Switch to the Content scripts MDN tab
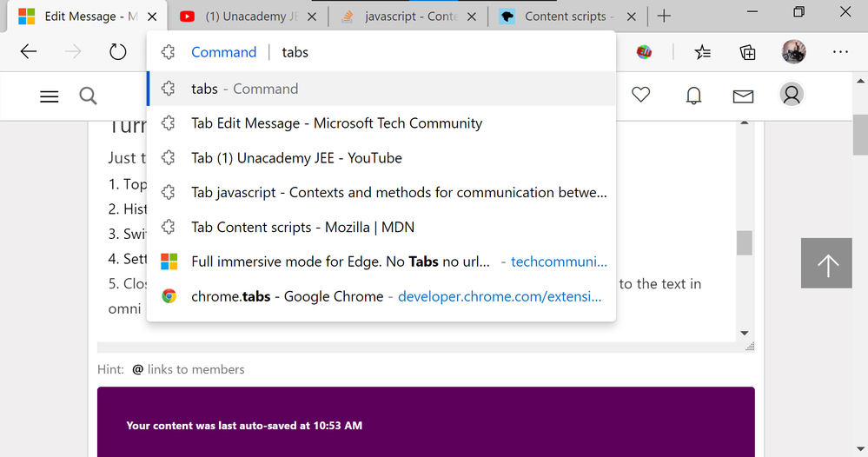 [x=567, y=17]
